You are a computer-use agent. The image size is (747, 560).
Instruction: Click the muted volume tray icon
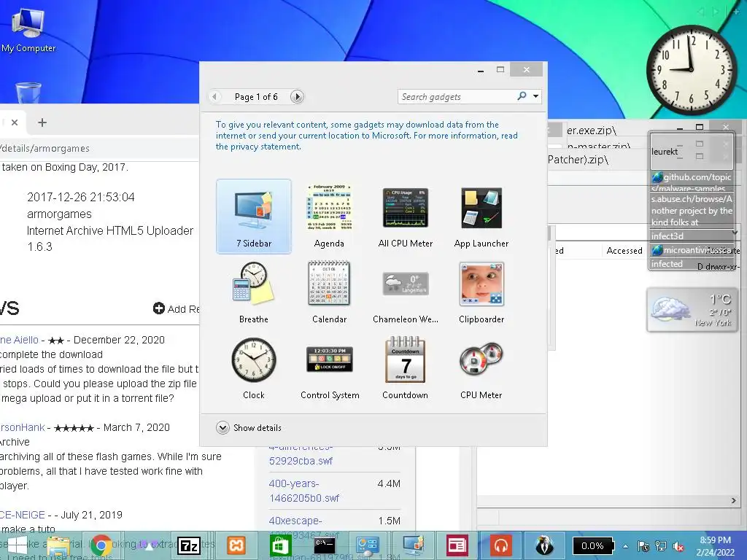pyautogui.click(x=678, y=546)
